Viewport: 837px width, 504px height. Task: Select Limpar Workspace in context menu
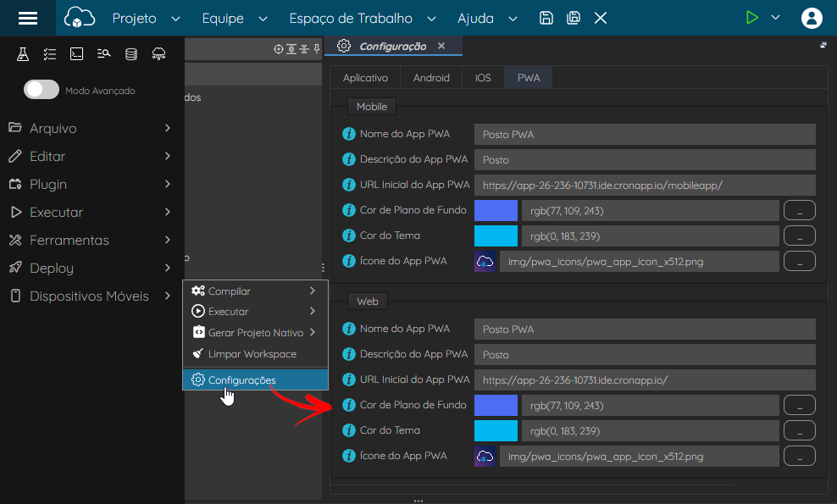[x=255, y=354]
